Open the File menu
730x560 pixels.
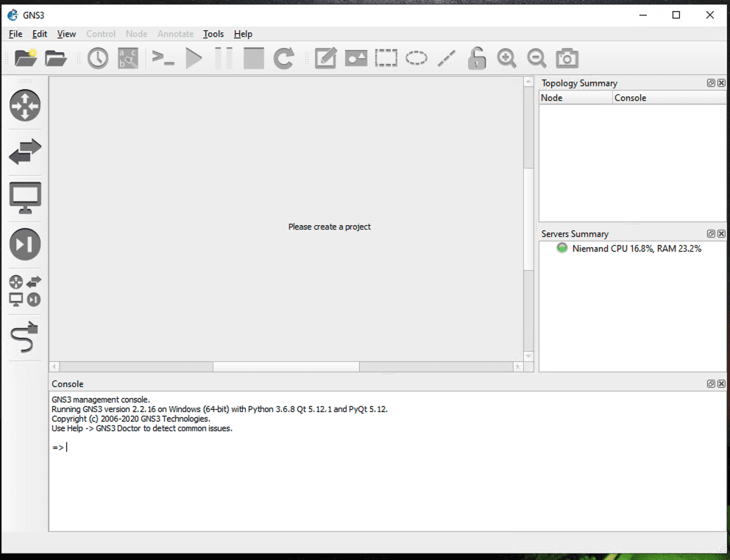point(15,34)
